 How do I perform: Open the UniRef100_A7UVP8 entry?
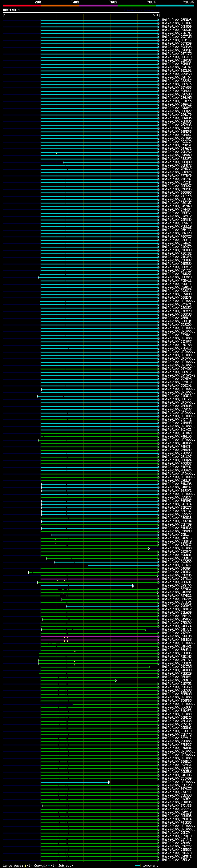point(176,454)
